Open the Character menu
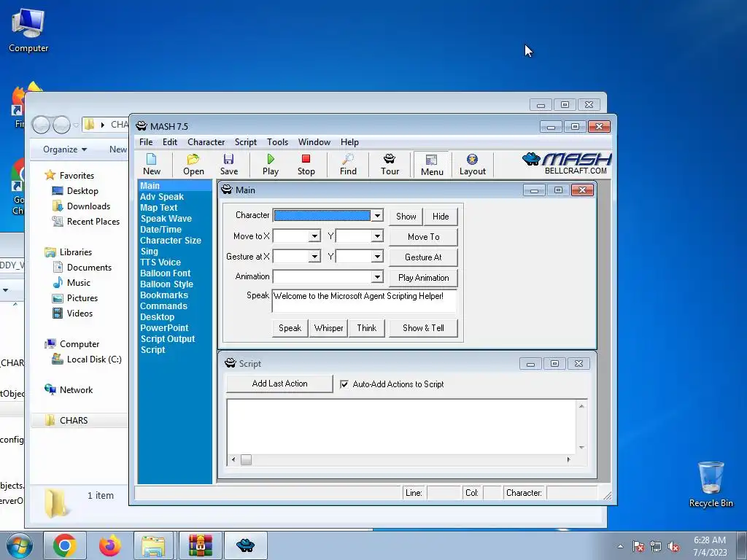The height and width of the screenshot is (560, 747). click(x=206, y=142)
